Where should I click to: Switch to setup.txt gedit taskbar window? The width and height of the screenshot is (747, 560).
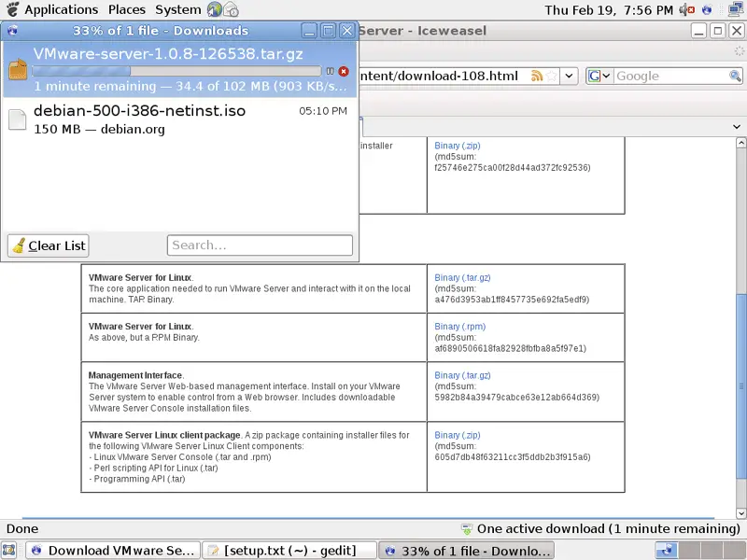[289, 551]
